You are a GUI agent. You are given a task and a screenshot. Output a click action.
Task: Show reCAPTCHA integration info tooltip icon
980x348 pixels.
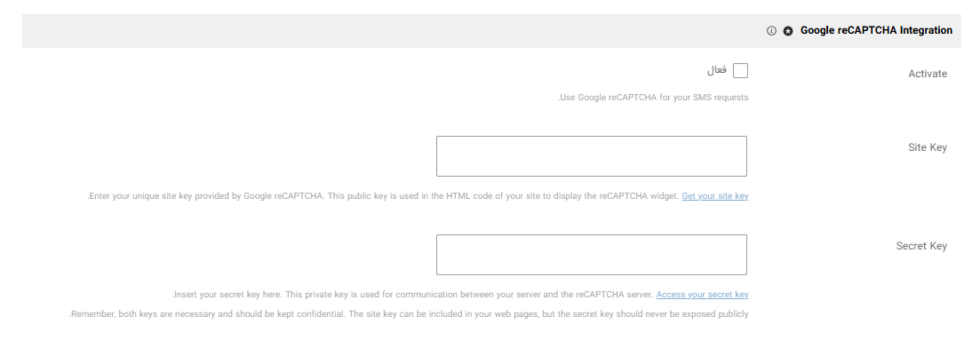[771, 30]
